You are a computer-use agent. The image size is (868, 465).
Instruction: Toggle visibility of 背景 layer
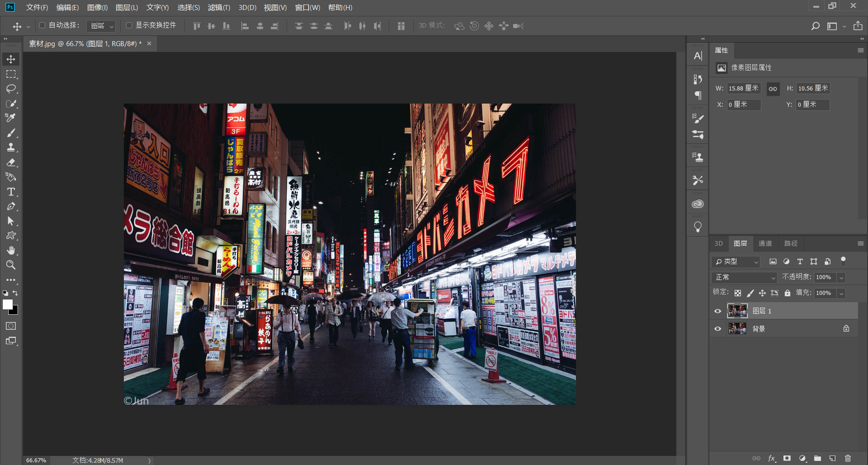click(717, 329)
